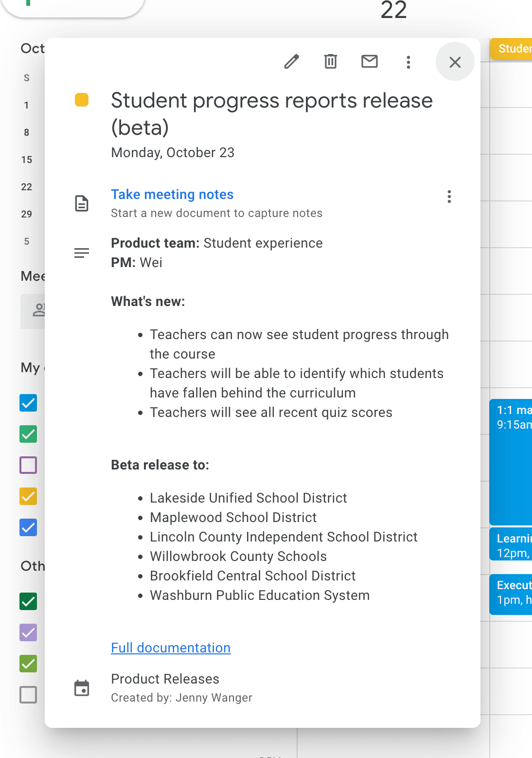Click the people search field icon
This screenshot has width=532, height=758.
point(38,310)
